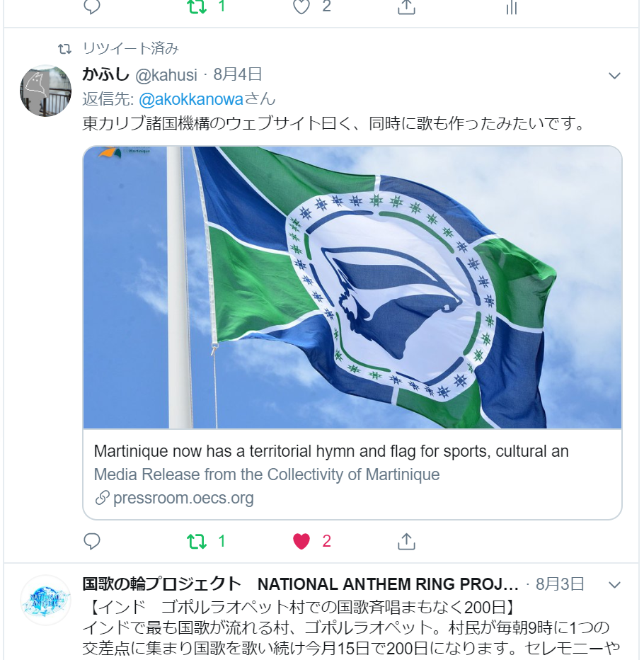Open @kahusi handle link
The height and width of the screenshot is (660, 644).
[x=166, y=75]
